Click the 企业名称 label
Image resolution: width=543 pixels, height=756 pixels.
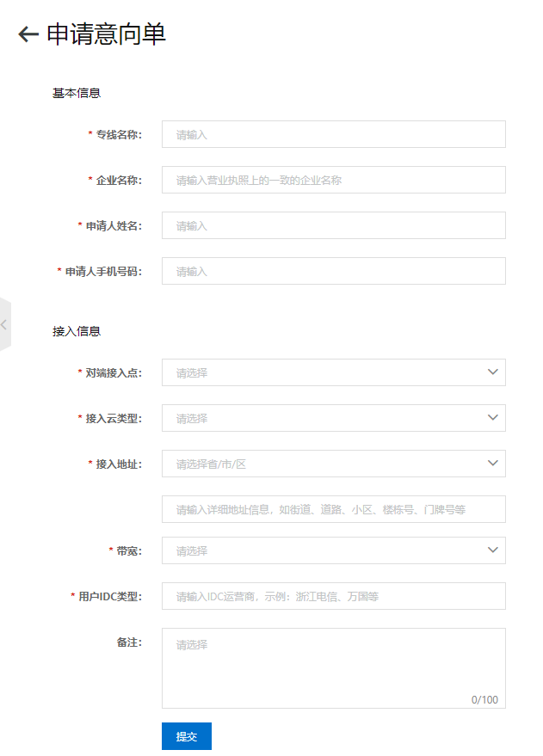pyautogui.click(x=119, y=181)
